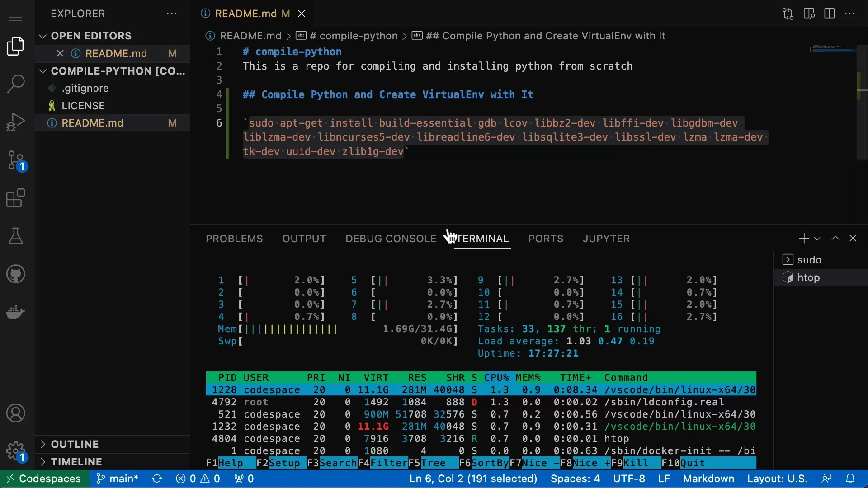Maximize panel size with the up chevron
Image resolution: width=868 pixels, height=488 pixels.
pos(835,239)
